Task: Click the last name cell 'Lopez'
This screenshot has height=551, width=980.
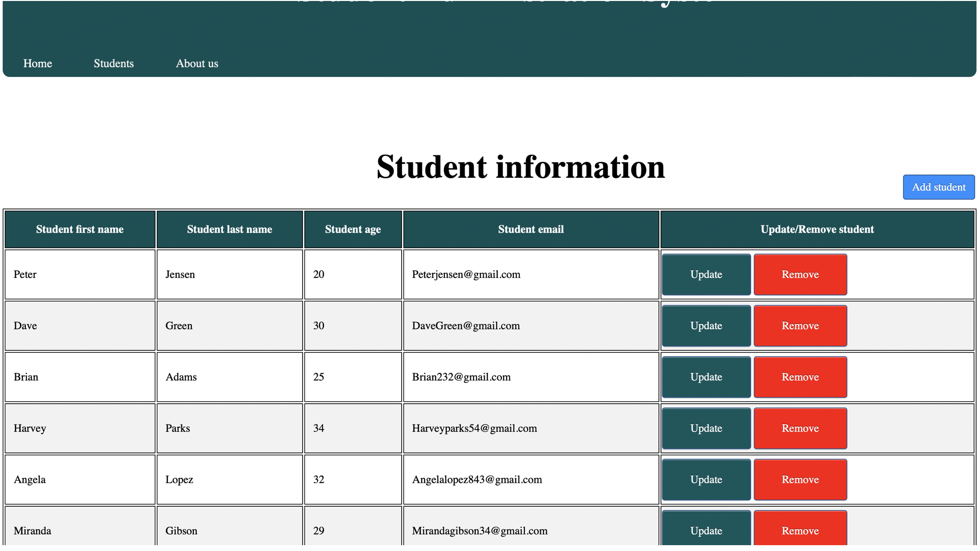Action: [230, 480]
